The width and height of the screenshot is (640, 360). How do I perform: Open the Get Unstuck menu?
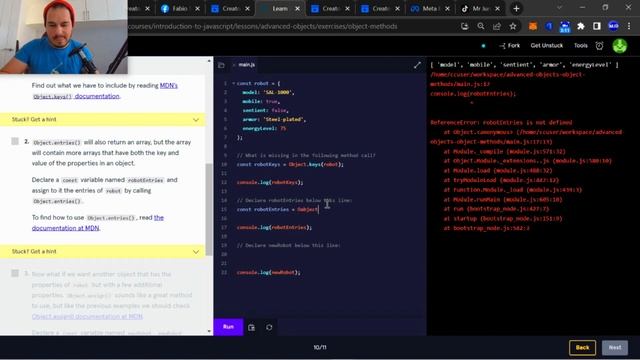547,46
